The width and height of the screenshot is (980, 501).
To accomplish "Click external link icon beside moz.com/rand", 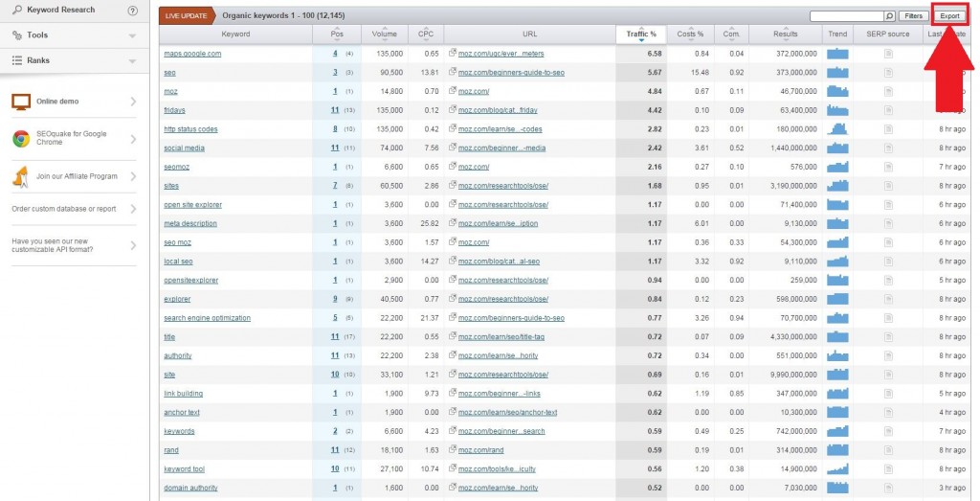I will [x=453, y=449].
